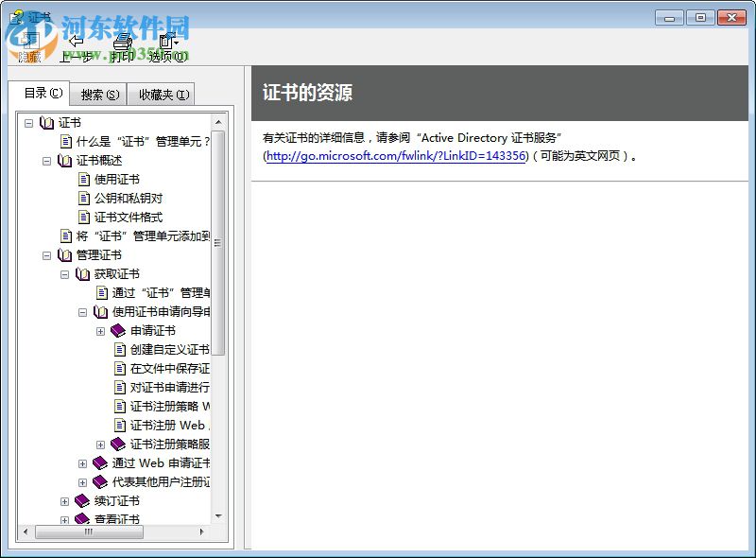Click the page icon beside 公钥和私钥对

pos(82,197)
